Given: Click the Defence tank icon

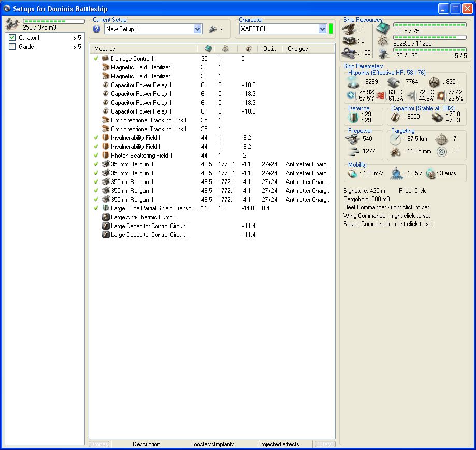Looking at the screenshot, I should (x=353, y=117).
